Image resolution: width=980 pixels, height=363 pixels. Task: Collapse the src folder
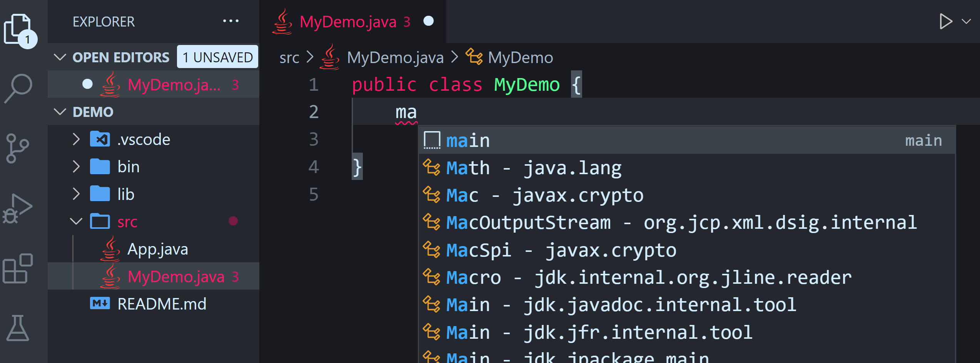[76, 221]
